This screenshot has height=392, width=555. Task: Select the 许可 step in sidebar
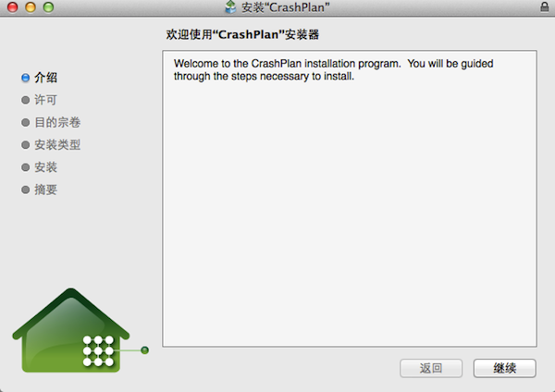pos(45,100)
